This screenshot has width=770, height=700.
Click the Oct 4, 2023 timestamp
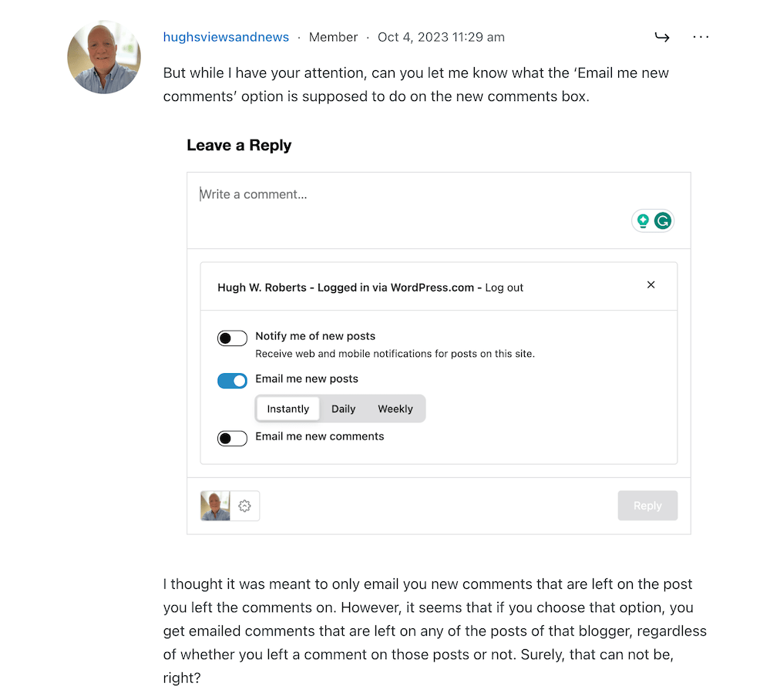click(441, 36)
